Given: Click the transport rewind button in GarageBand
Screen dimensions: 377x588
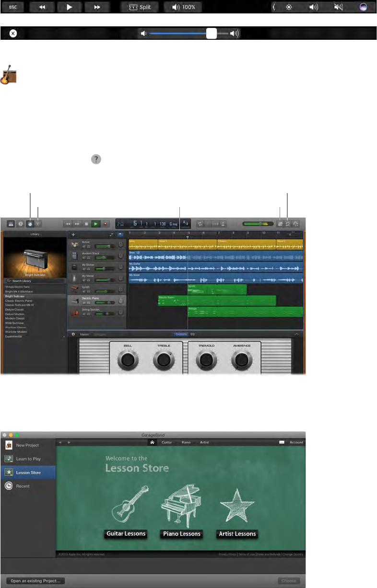Looking at the screenshot, I should coord(68,223).
